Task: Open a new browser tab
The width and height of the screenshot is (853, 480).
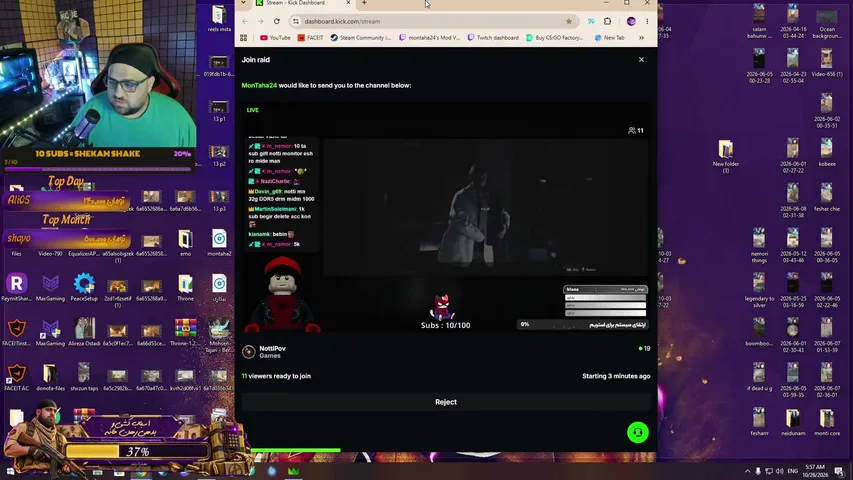Action: [364, 3]
